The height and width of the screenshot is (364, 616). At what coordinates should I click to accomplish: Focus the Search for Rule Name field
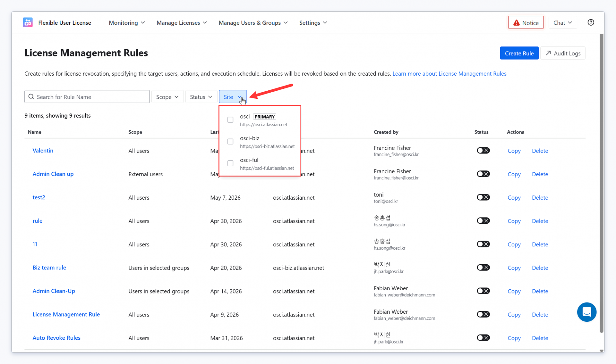coord(87,97)
